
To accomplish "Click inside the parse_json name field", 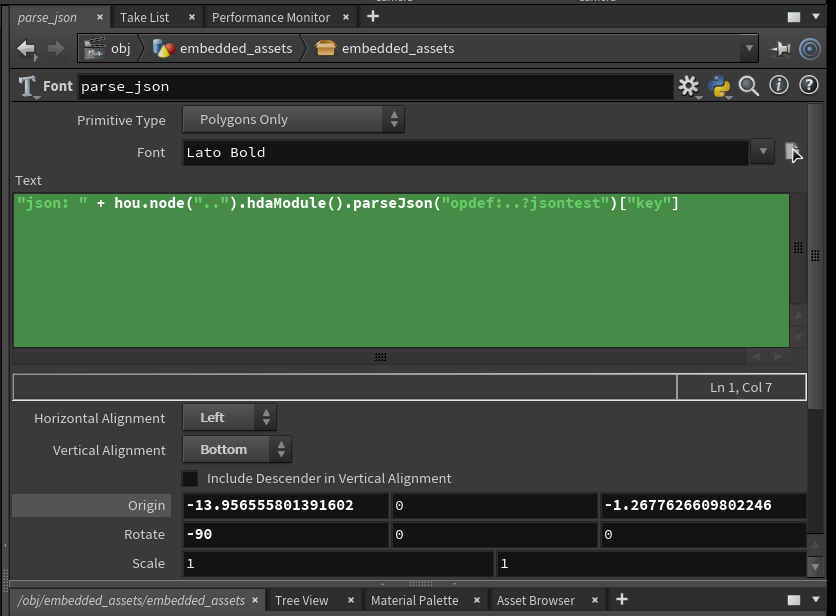I will [x=300, y=86].
